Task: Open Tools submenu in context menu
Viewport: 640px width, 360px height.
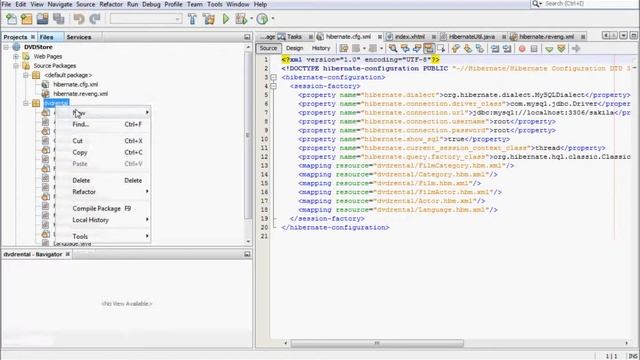Action: [103, 236]
